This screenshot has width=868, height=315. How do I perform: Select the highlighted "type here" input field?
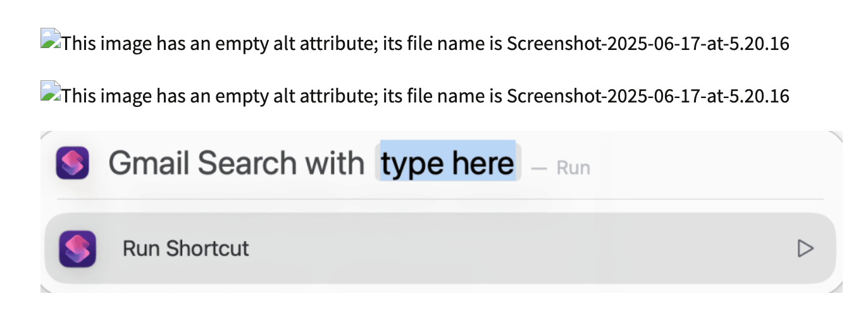[448, 163]
